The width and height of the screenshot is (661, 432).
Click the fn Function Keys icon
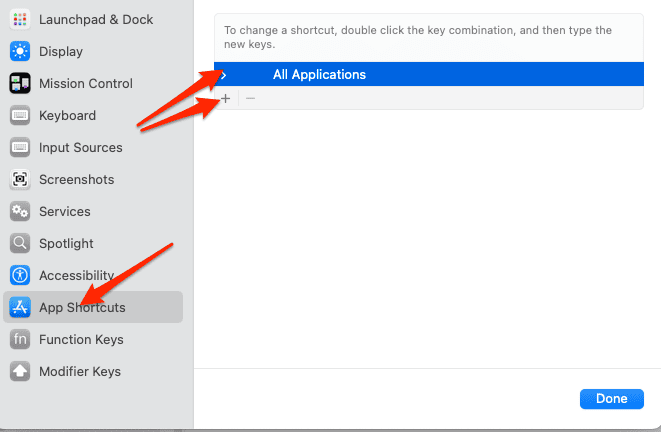tap(20, 339)
